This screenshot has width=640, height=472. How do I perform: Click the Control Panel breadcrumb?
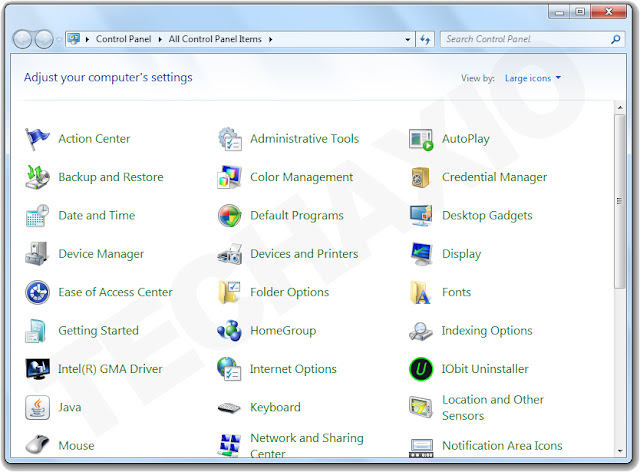pyautogui.click(x=123, y=39)
